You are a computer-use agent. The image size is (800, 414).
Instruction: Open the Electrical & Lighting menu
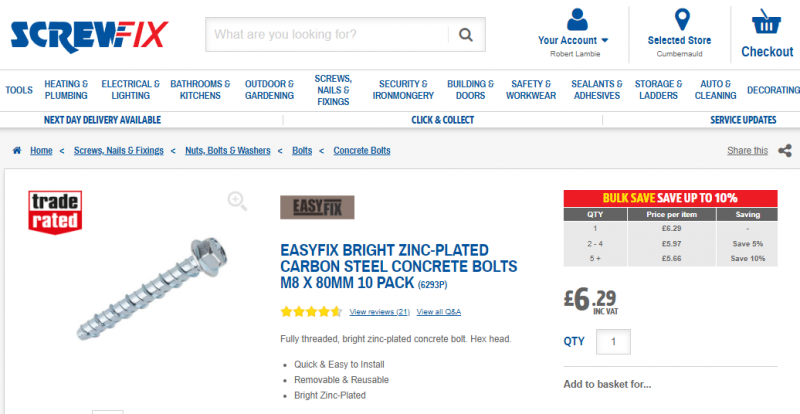(x=131, y=90)
